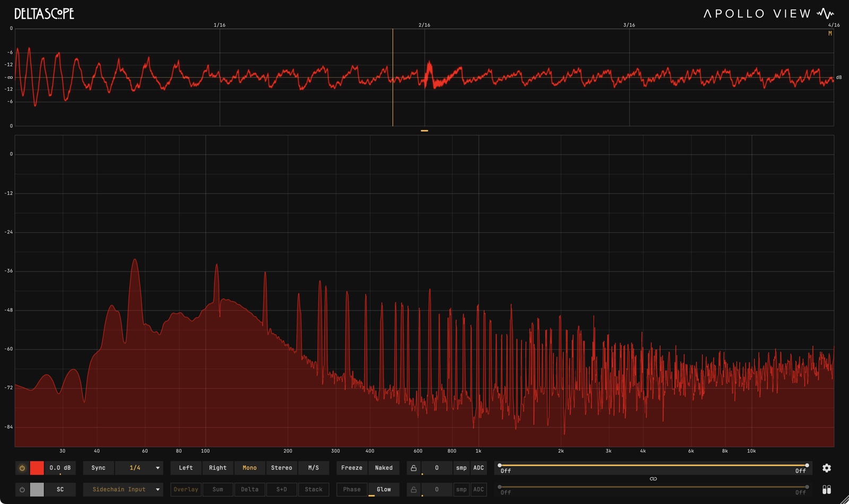
Task: Click the lower smp units button
Action: (x=462, y=490)
